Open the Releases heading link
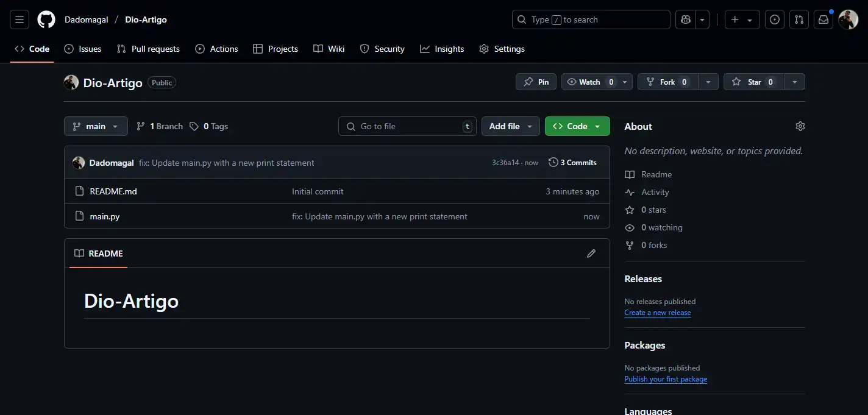Image resolution: width=868 pixels, height=415 pixels. click(643, 278)
